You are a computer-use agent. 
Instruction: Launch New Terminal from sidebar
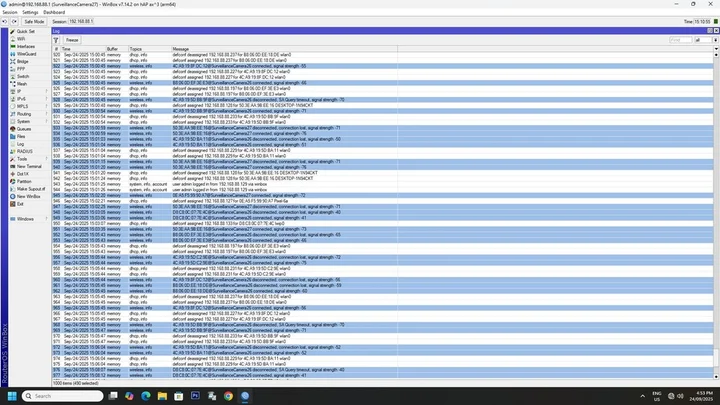tap(29, 166)
